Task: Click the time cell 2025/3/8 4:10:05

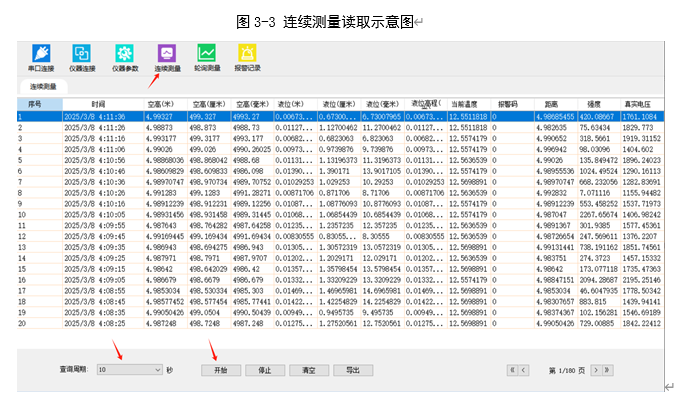Action: pos(103,214)
